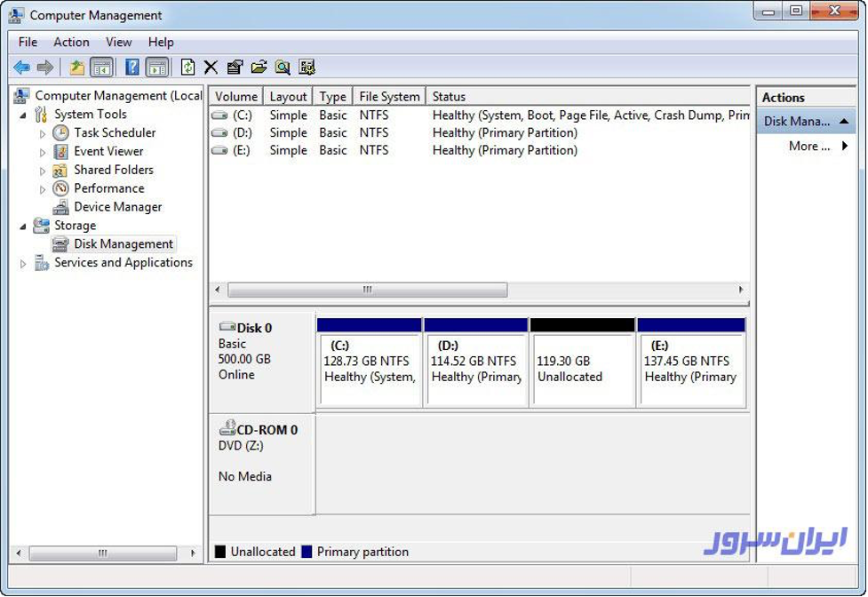Expand the Task Scheduler tree node
The height and width of the screenshot is (597, 868).
[41, 132]
